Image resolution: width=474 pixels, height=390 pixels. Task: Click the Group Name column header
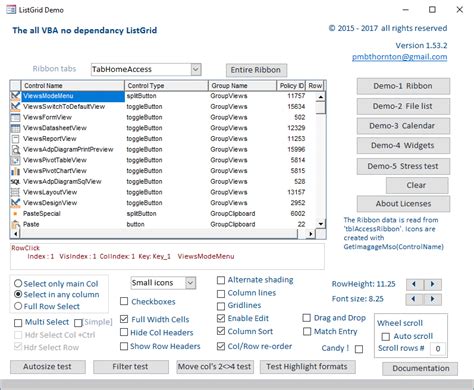(243, 86)
